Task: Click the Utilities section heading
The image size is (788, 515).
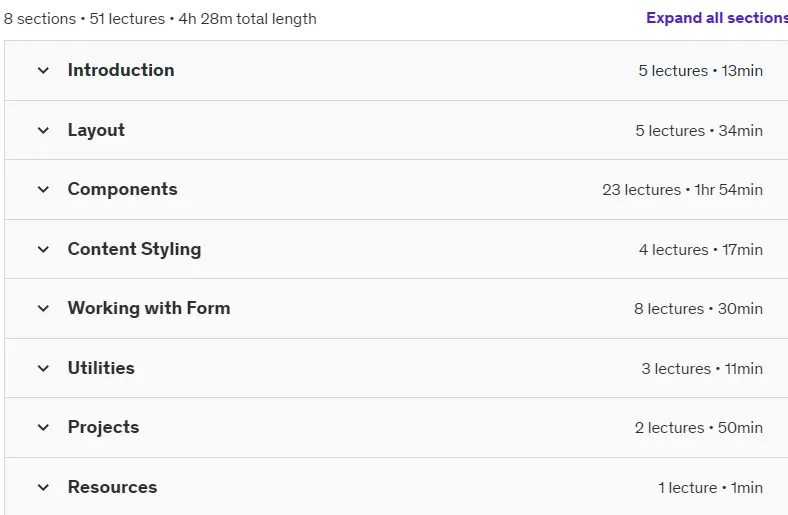Action: tap(101, 368)
